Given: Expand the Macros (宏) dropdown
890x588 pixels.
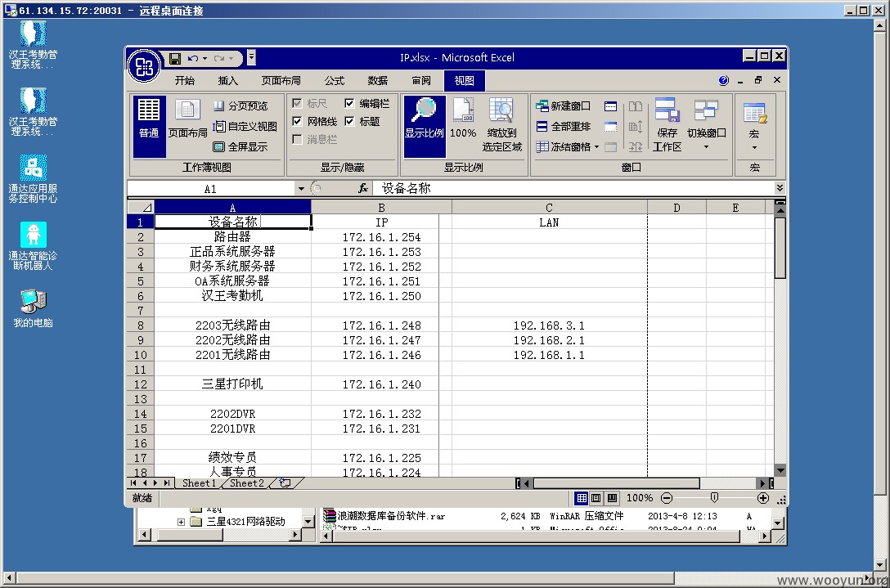Looking at the screenshot, I should click(x=754, y=148).
